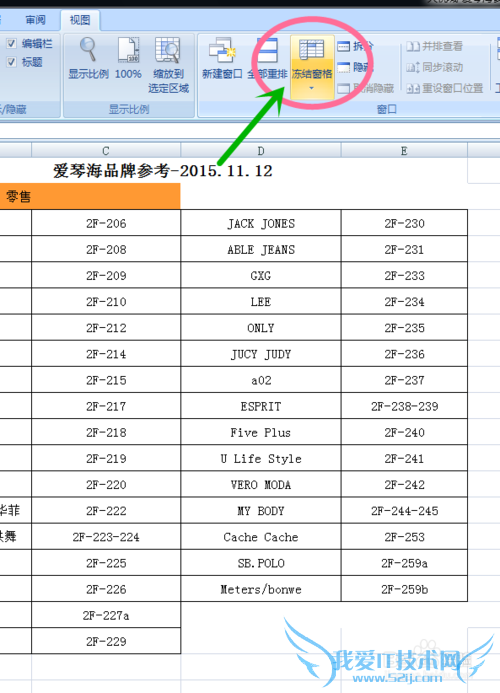
Task: Select cell 2F-225
Action: [x=106, y=562]
